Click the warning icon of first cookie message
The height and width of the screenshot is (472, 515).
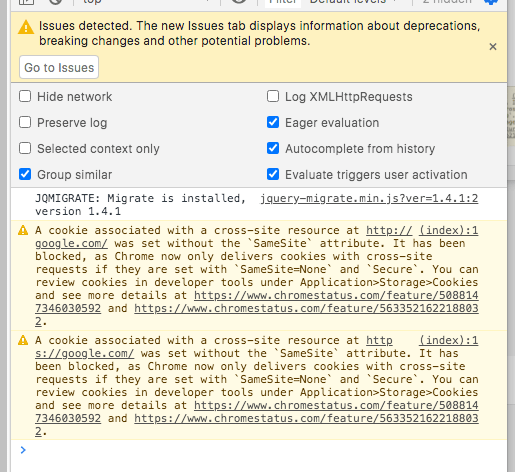(23, 230)
